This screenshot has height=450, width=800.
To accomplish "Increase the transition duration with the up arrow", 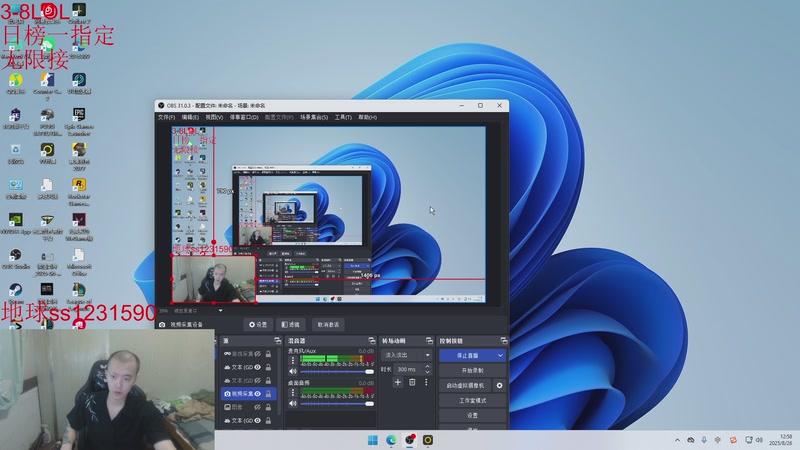I will pos(428,367).
